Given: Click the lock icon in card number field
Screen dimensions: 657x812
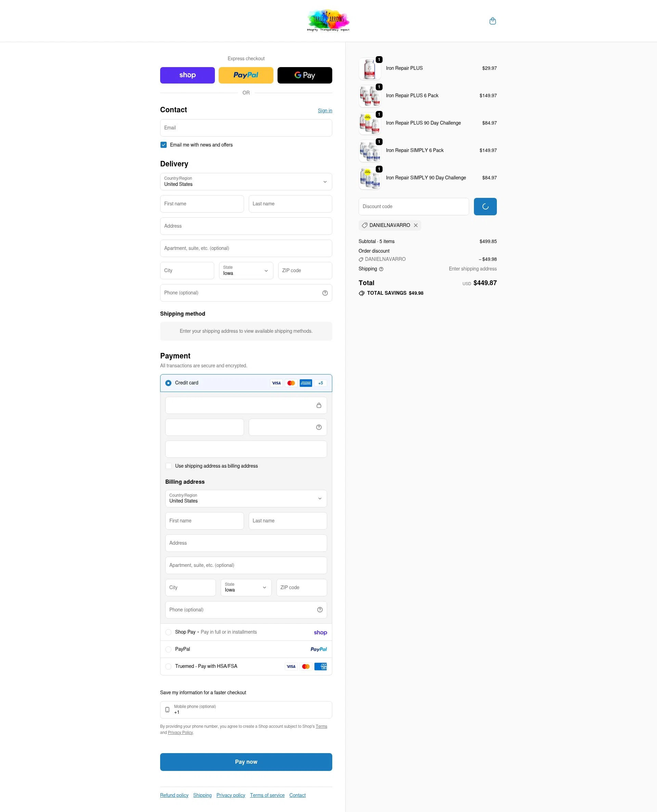Looking at the screenshot, I should [318, 405].
